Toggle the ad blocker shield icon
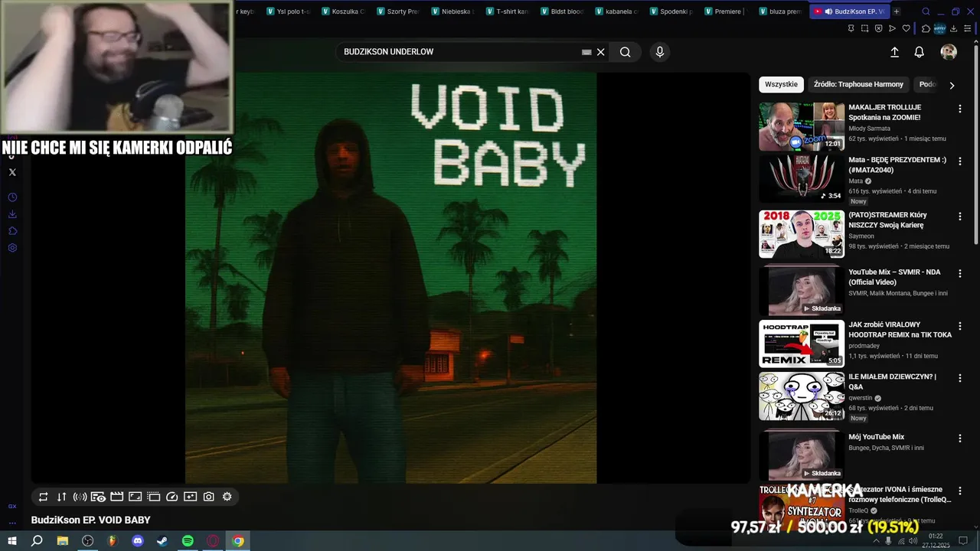The width and height of the screenshot is (980, 551). (878, 28)
